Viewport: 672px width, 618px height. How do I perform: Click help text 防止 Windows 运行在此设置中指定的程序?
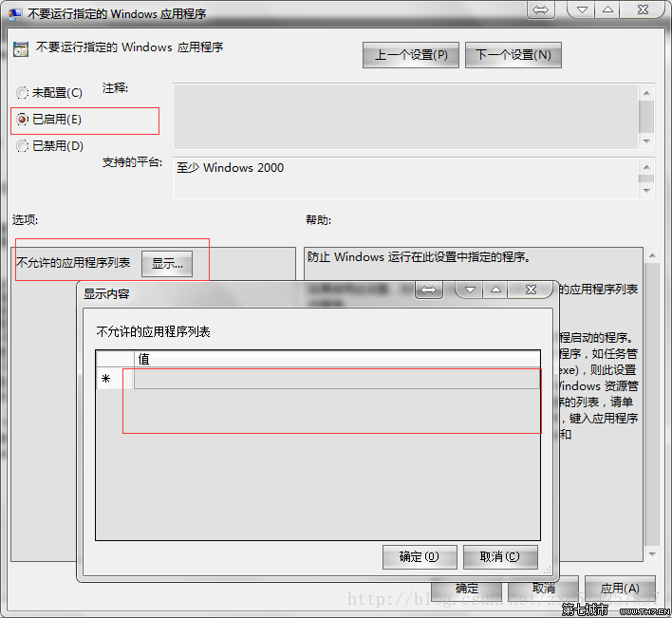pos(419,257)
